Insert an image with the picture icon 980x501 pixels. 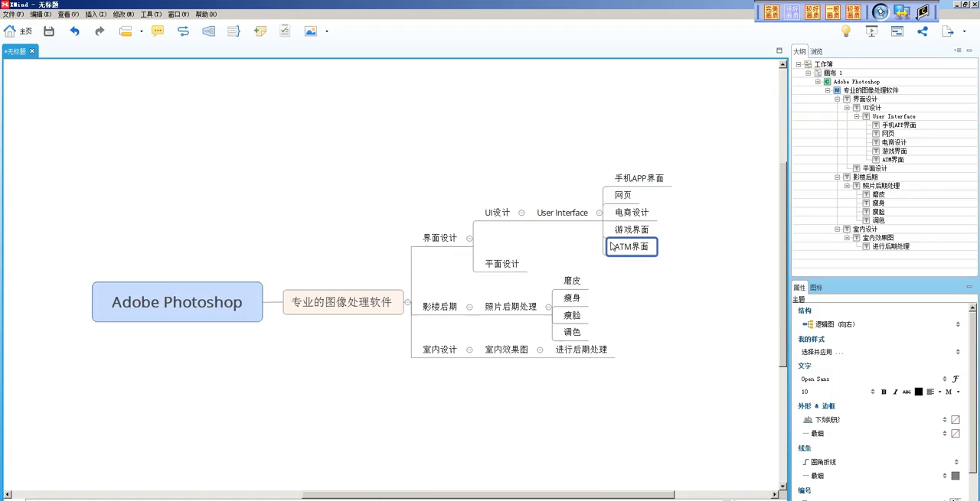pyautogui.click(x=311, y=31)
